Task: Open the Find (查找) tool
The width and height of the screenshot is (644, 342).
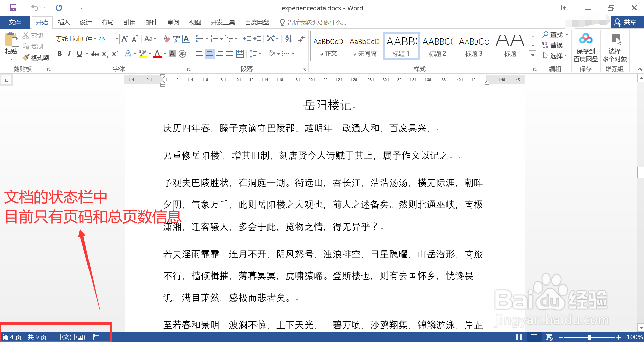Action: click(554, 34)
